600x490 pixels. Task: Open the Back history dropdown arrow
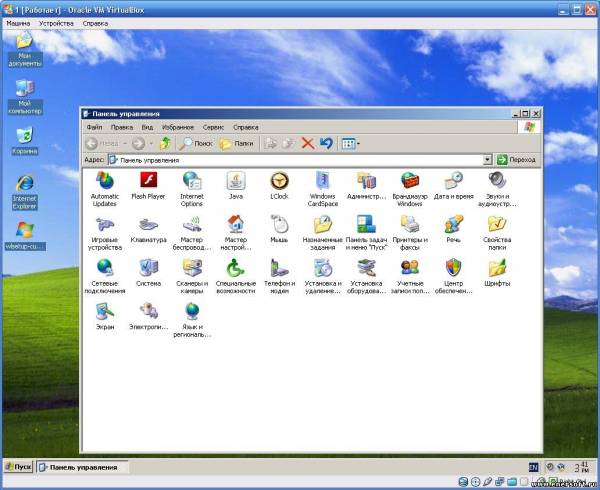(125, 144)
